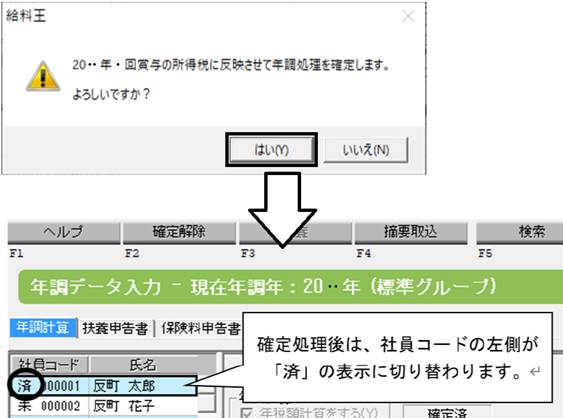Viewport: 563px width, 418px height.
Task: Click the 社員コード column header
Action: [x=49, y=365]
